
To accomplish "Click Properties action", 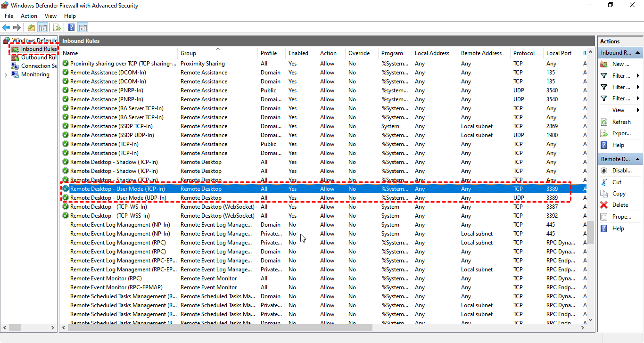I will pos(622,217).
